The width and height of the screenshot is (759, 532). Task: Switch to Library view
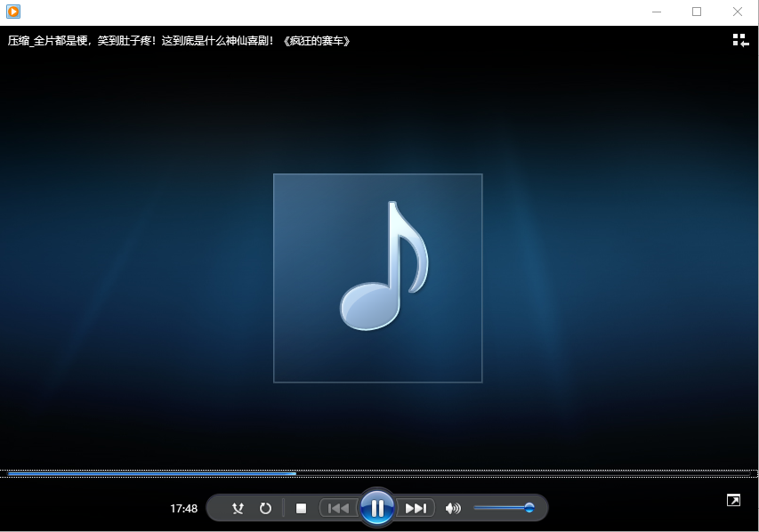pyautogui.click(x=739, y=40)
